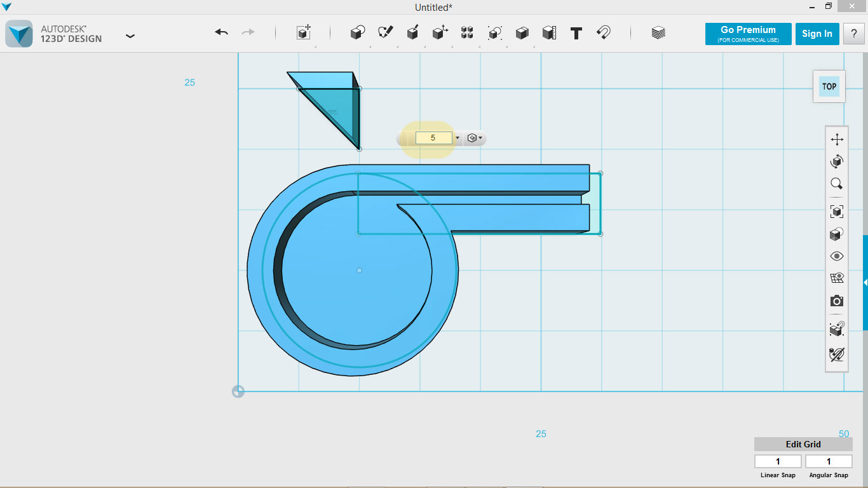
Task: Activate the Text tool
Action: click(x=576, y=34)
